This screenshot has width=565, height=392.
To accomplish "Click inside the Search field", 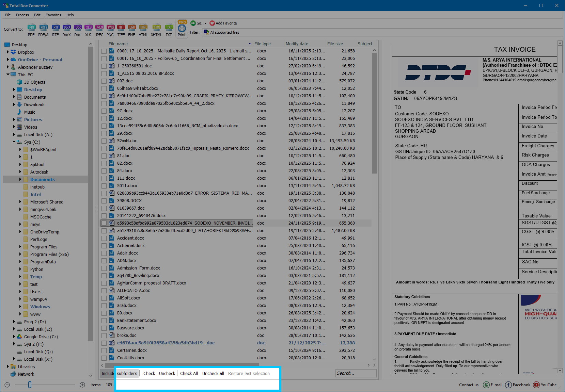I will pos(356,373).
